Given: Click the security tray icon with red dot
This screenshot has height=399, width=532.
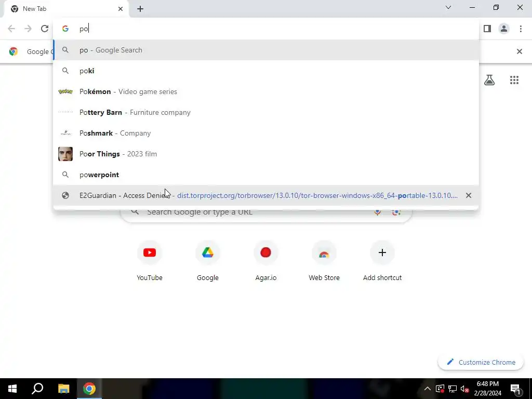Looking at the screenshot, I should [440, 389].
